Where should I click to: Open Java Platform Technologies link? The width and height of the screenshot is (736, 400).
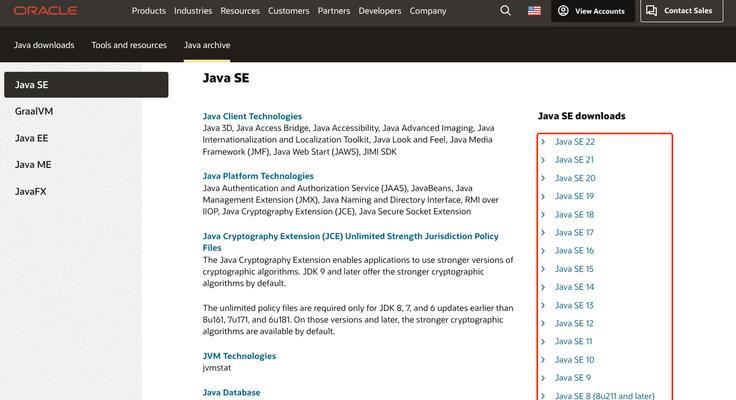point(258,176)
